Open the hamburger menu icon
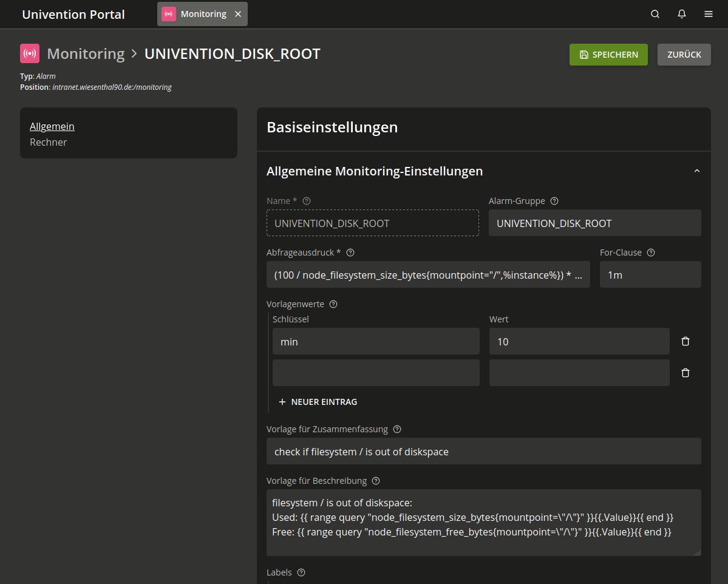This screenshot has width=728, height=584. (708, 14)
